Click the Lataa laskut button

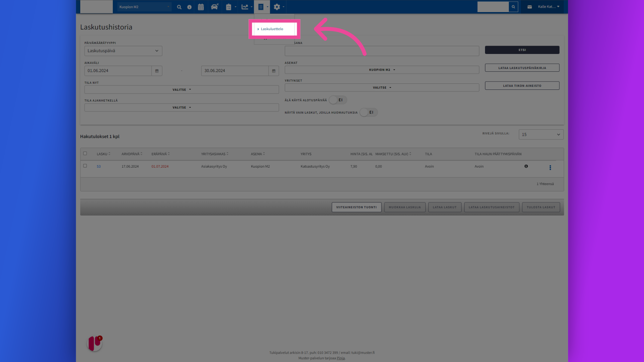(445, 207)
